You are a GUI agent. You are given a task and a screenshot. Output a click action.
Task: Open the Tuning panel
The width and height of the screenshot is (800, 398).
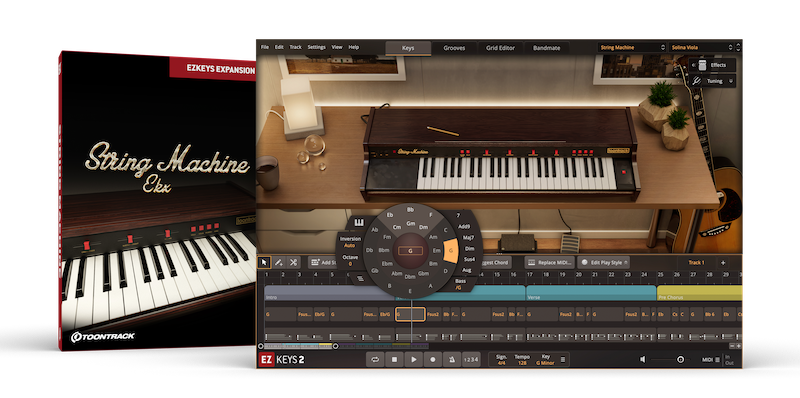click(x=713, y=81)
